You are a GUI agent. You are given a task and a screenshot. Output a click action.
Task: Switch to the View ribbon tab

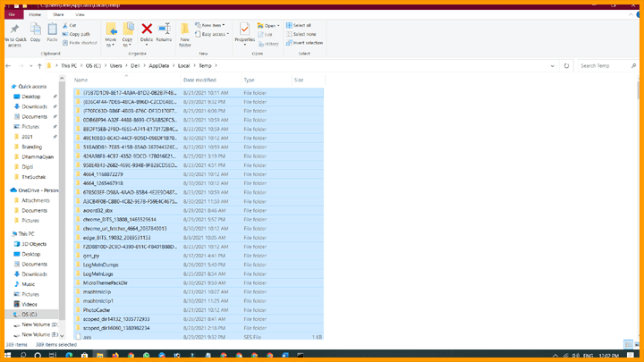(x=80, y=14)
